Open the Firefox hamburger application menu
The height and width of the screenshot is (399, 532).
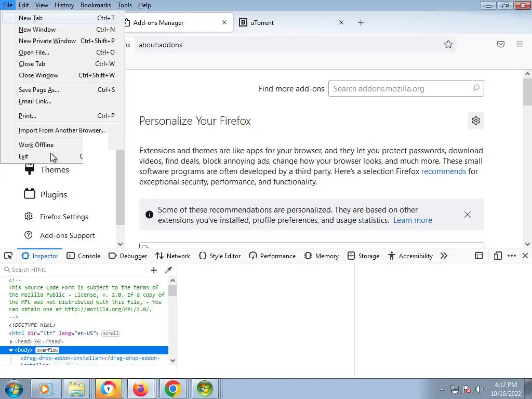[x=520, y=44]
